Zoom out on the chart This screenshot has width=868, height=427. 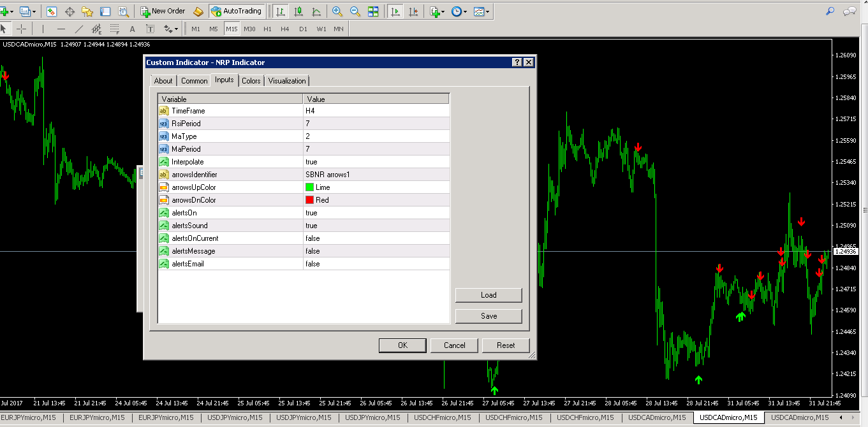(355, 11)
